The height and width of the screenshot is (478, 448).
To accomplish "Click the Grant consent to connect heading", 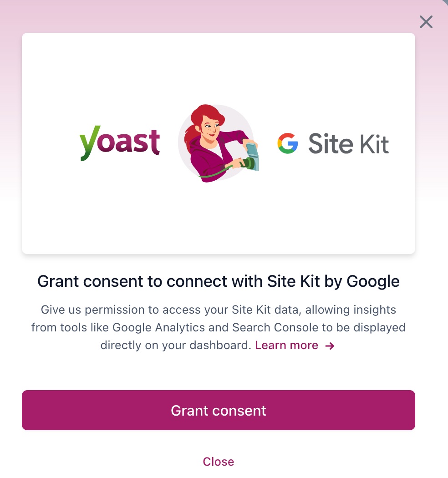I will pos(219,281).
